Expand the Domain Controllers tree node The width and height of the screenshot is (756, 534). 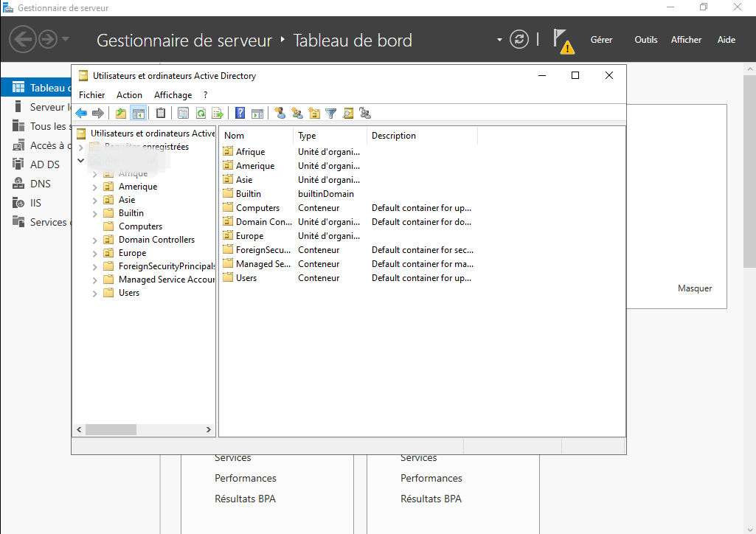(94, 240)
